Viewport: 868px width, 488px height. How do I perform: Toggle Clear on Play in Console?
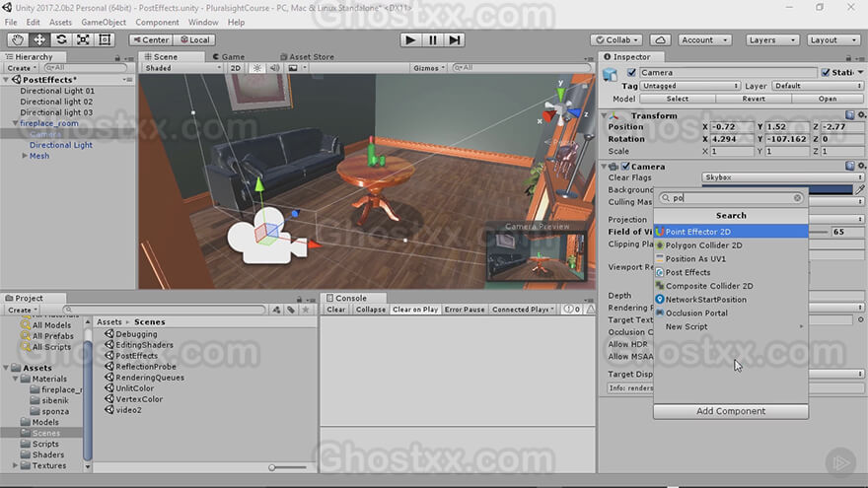[x=415, y=310]
